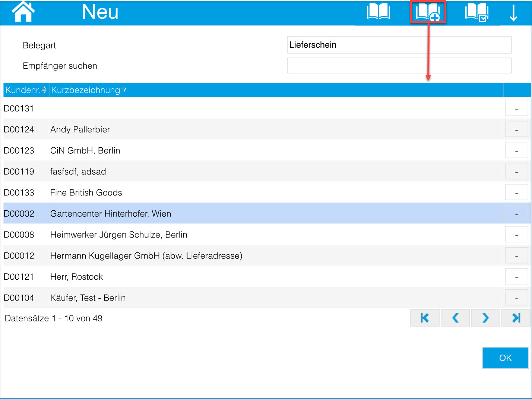Click customer number D00121
This screenshot has width=532, height=399.
click(x=19, y=277)
